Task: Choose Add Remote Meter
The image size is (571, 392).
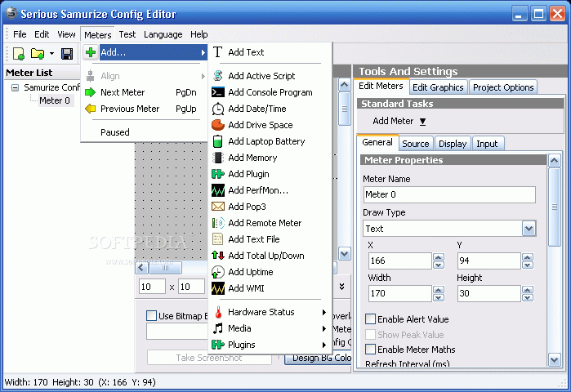Action: pyautogui.click(x=270, y=223)
